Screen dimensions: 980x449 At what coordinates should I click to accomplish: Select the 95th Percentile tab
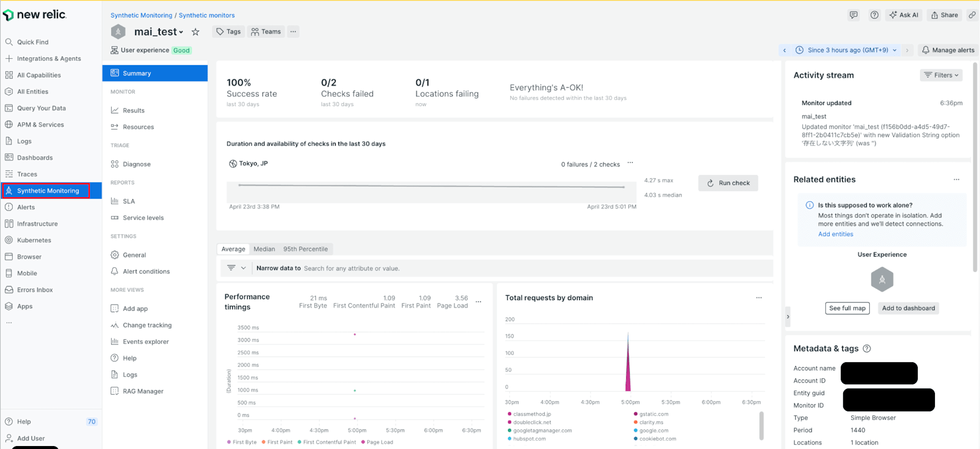305,249
